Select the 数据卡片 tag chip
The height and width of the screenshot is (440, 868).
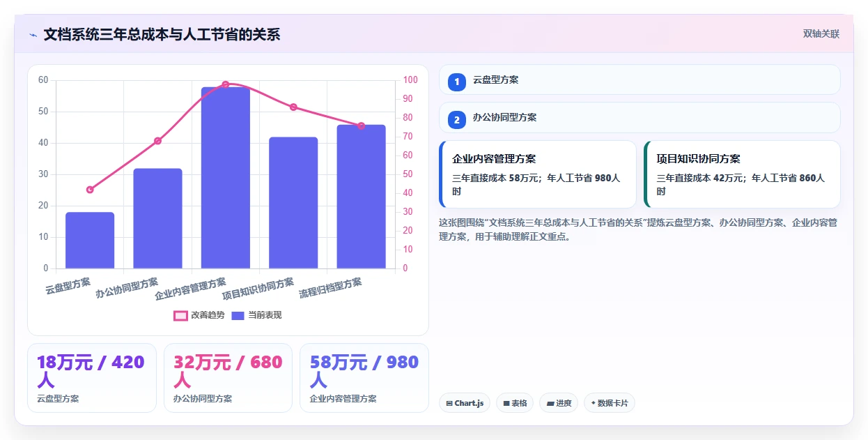coord(610,403)
